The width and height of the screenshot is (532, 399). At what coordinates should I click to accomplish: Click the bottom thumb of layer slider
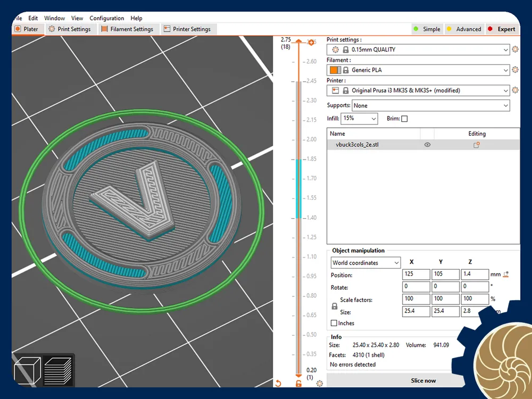[298, 376]
